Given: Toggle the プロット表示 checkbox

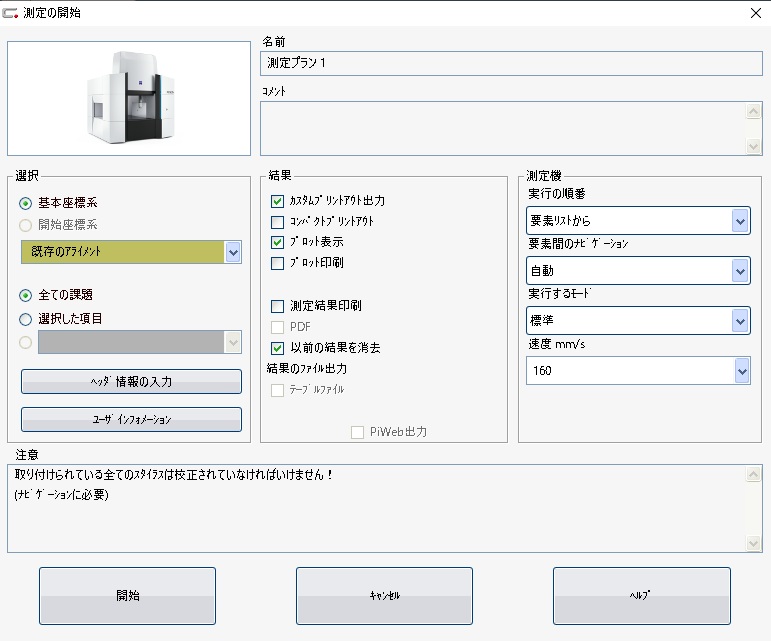Looking at the screenshot, I should pos(277,242).
